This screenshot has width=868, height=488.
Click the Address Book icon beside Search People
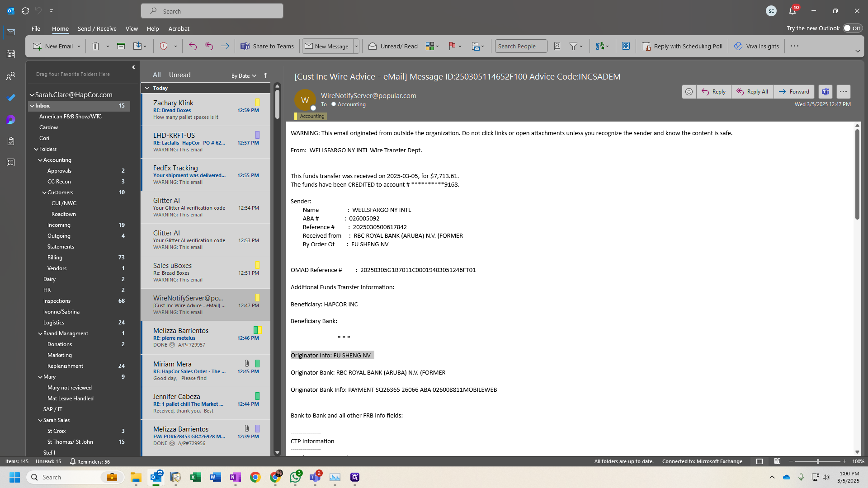557,46
